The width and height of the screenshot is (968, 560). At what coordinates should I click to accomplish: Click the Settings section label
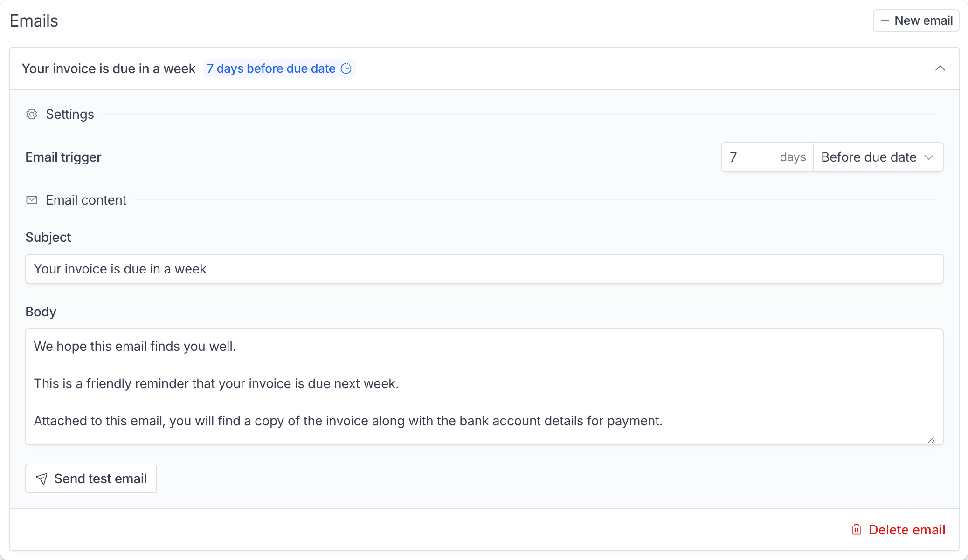70,114
